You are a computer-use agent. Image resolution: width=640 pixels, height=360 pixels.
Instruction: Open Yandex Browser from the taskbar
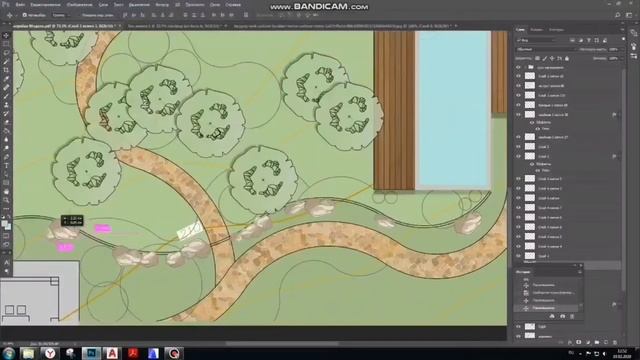50,353
